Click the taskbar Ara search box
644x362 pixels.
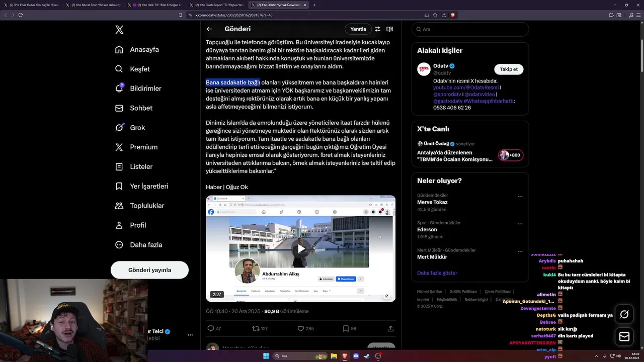tap(300, 356)
